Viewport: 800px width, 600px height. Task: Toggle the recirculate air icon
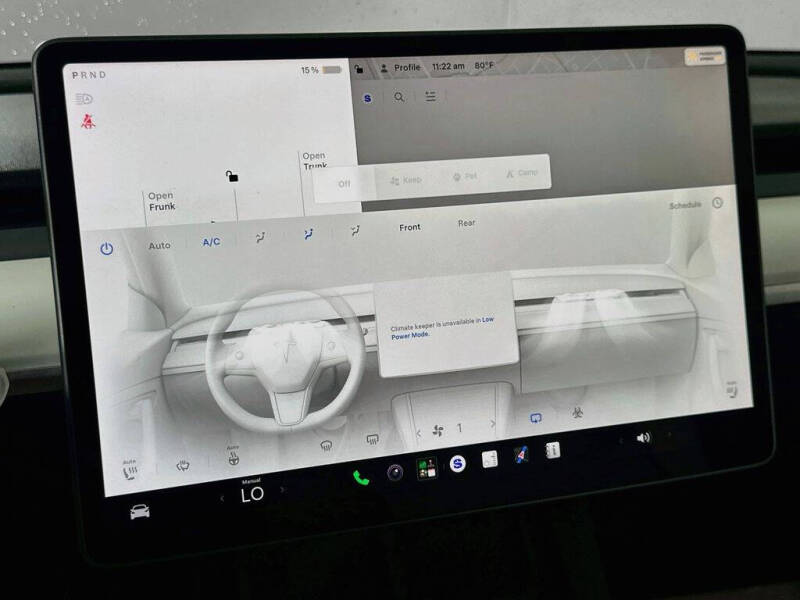(x=536, y=418)
